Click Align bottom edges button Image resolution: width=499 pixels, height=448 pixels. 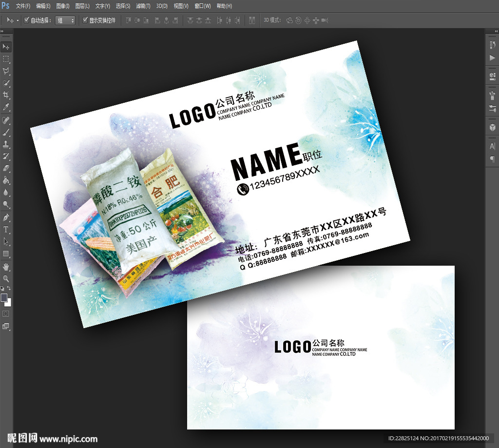(x=146, y=20)
